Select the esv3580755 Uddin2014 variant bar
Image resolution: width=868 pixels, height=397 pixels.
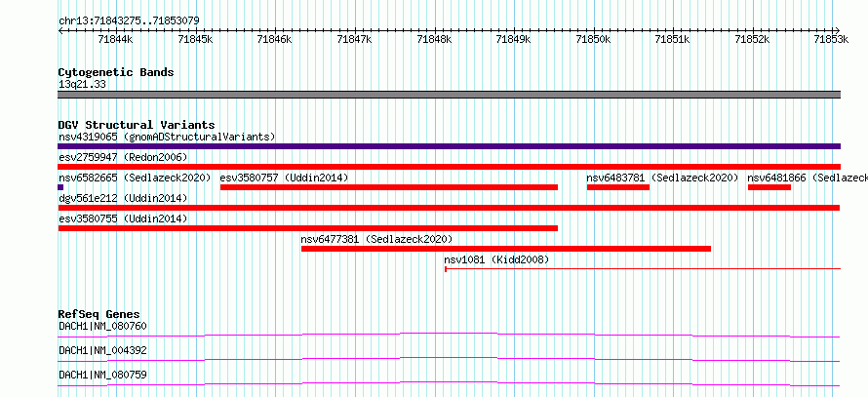(308, 228)
